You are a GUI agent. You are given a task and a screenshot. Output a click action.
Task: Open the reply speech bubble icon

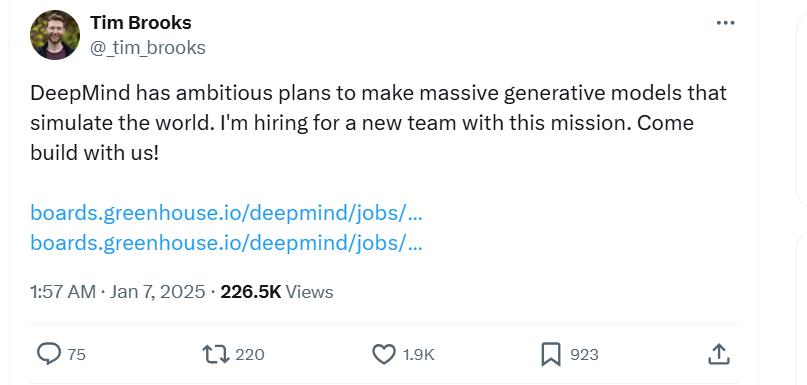click(49, 354)
